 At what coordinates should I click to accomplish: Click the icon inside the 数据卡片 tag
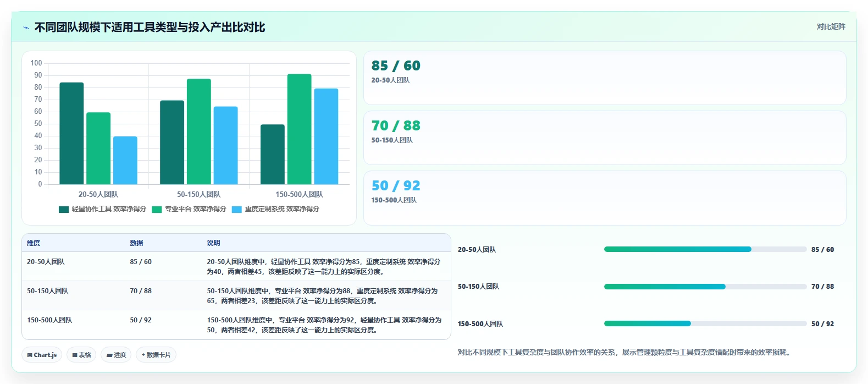[x=143, y=355]
